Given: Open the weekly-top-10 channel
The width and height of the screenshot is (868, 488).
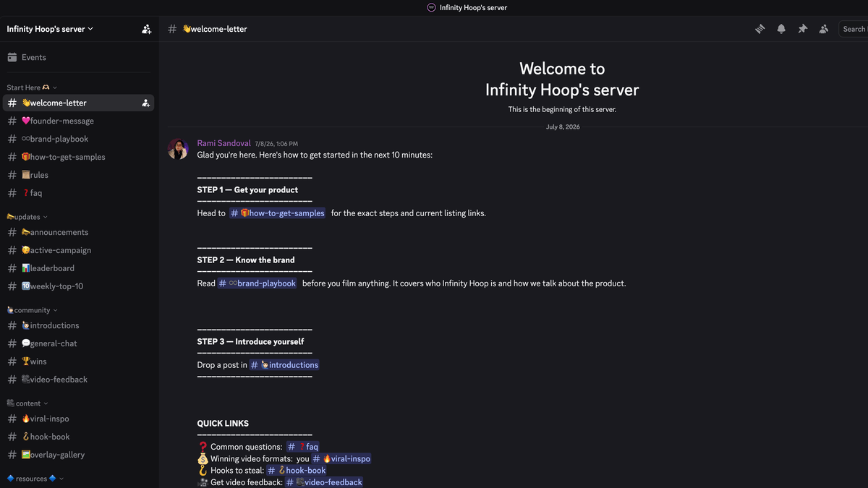Looking at the screenshot, I should click(78, 286).
